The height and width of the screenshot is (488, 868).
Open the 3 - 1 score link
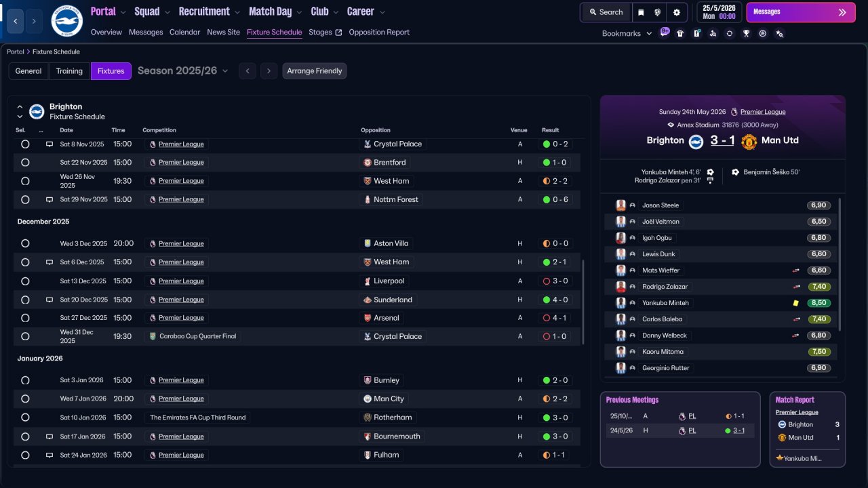(x=722, y=140)
